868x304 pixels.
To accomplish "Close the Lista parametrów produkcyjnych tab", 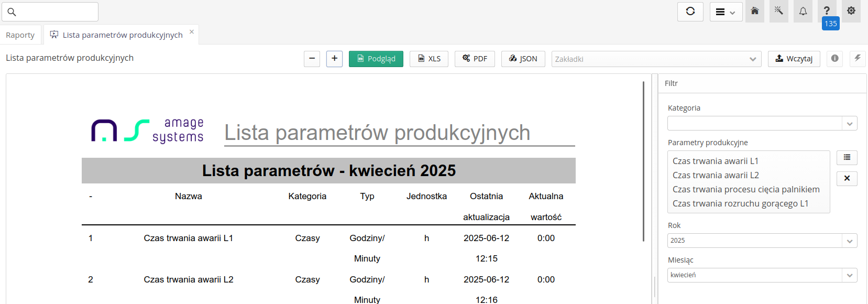I will coord(192,32).
